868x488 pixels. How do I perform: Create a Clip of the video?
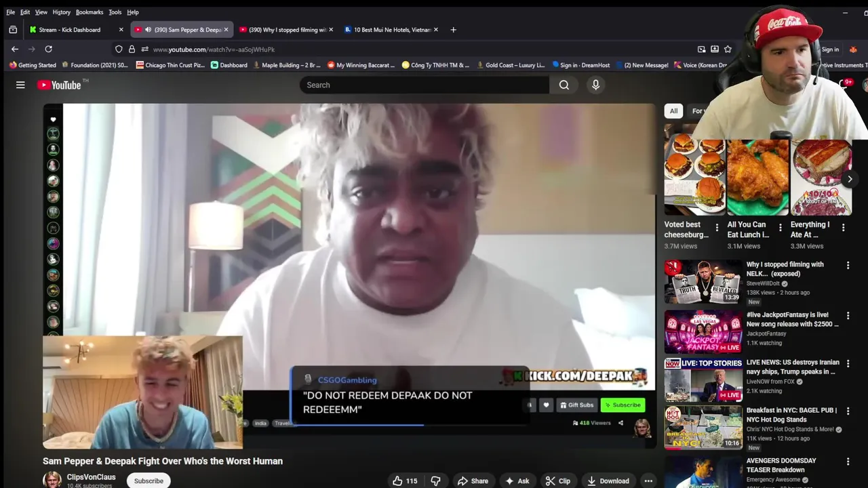point(557,481)
